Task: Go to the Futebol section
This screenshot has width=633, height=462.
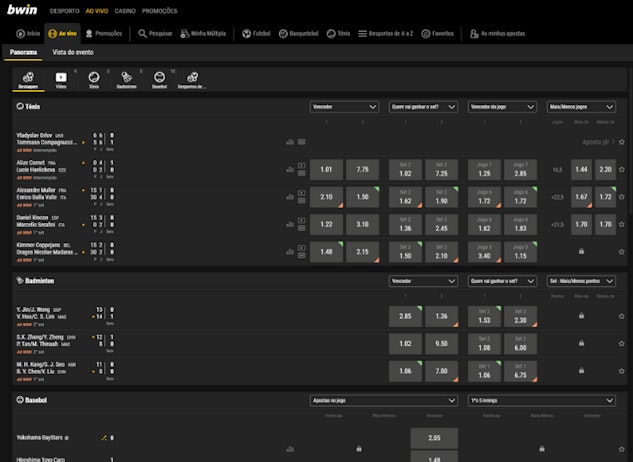Action: click(x=256, y=34)
